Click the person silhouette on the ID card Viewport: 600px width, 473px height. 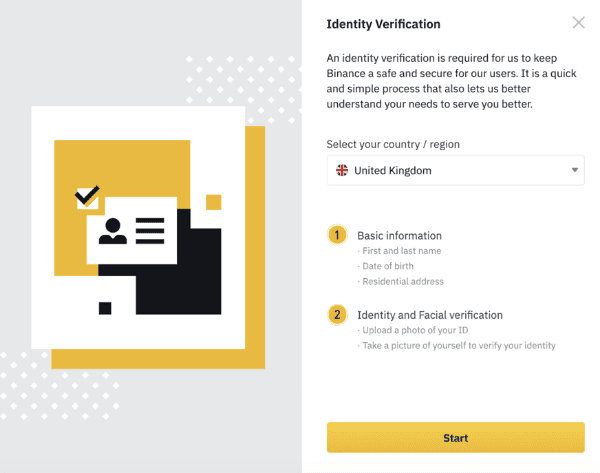(112, 231)
